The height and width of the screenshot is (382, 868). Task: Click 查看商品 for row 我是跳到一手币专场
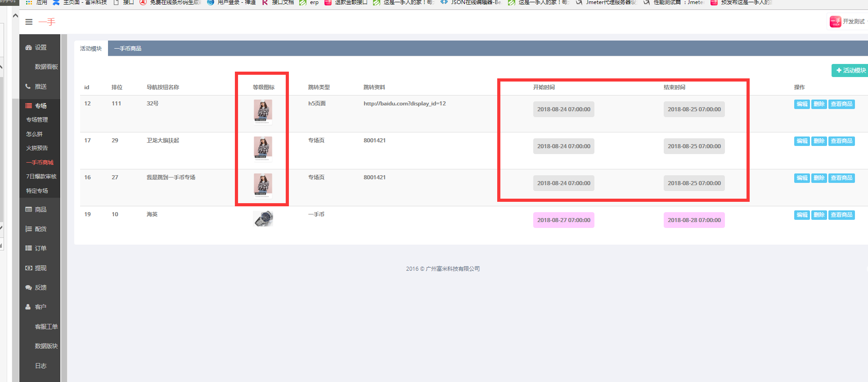click(841, 178)
